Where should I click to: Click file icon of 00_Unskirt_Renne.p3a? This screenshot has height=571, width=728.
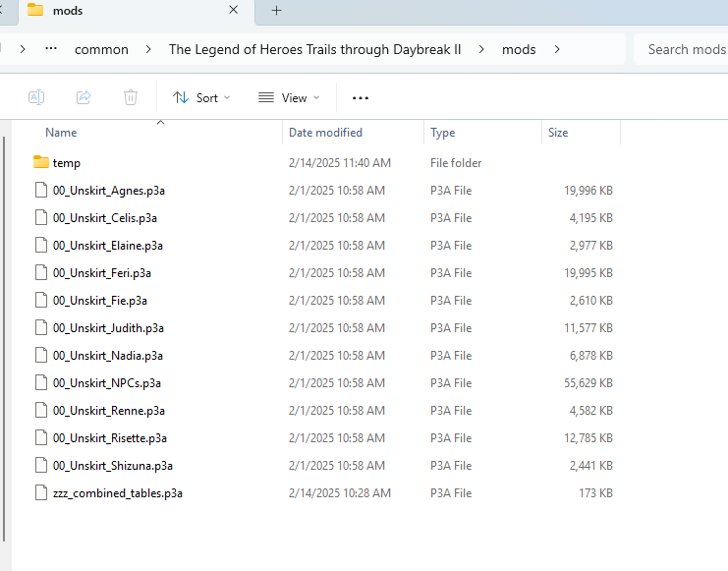[41, 410]
